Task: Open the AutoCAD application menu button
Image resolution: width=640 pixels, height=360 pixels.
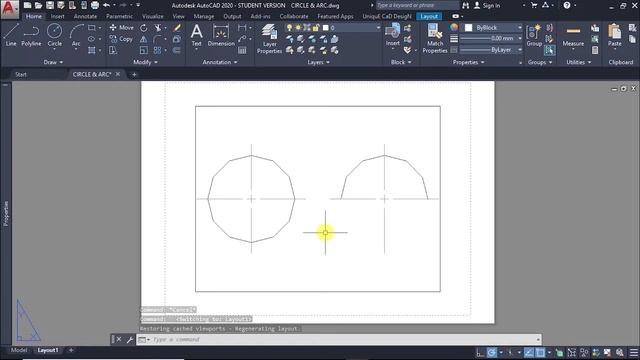Action: (9, 9)
